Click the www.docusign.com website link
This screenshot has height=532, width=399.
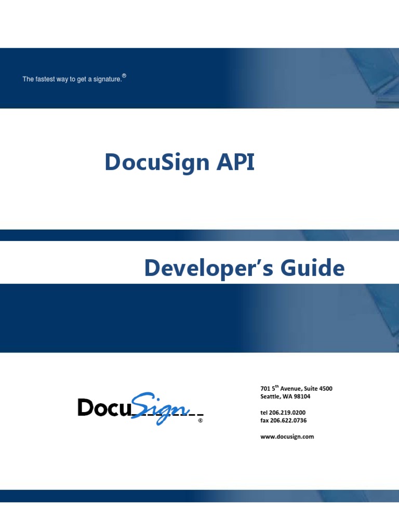[x=287, y=436]
